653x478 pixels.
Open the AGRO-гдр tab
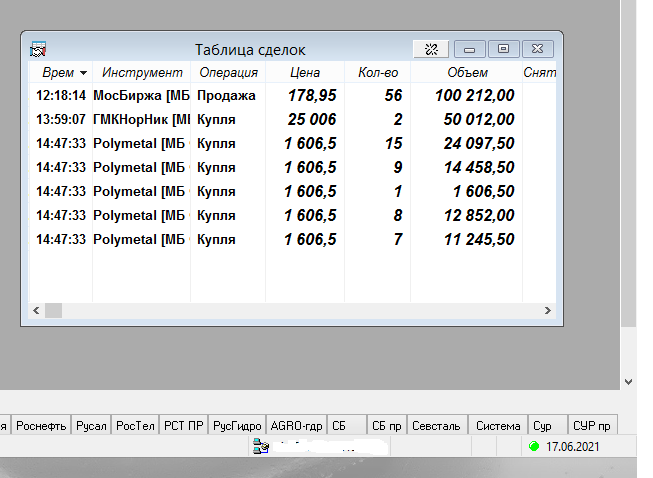click(297, 426)
